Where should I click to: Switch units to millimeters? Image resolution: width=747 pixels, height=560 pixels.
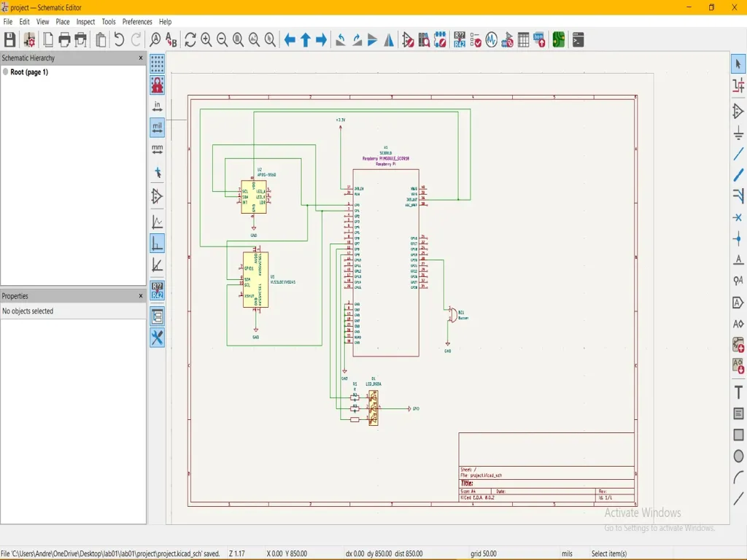(158, 149)
